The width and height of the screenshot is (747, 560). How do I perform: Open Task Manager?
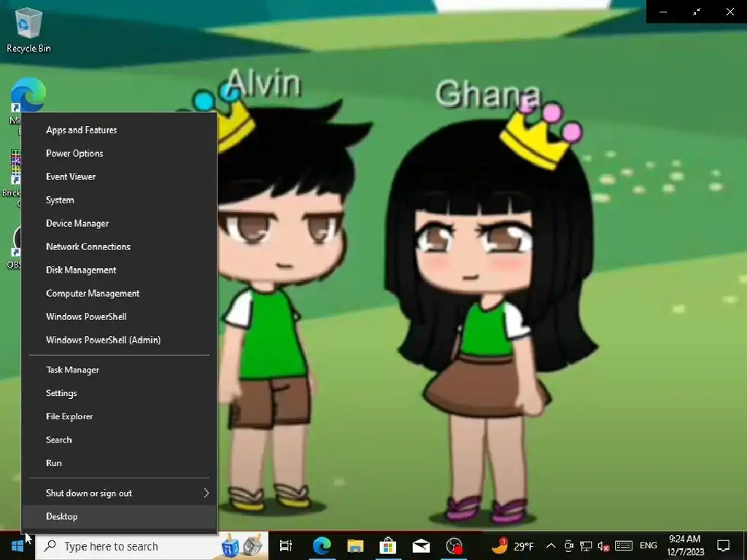point(119,370)
